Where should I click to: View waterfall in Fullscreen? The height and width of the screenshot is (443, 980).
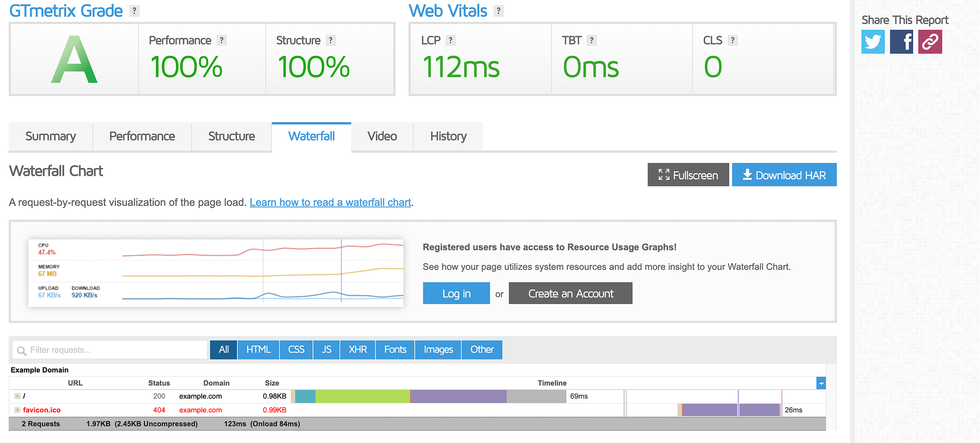point(688,175)
